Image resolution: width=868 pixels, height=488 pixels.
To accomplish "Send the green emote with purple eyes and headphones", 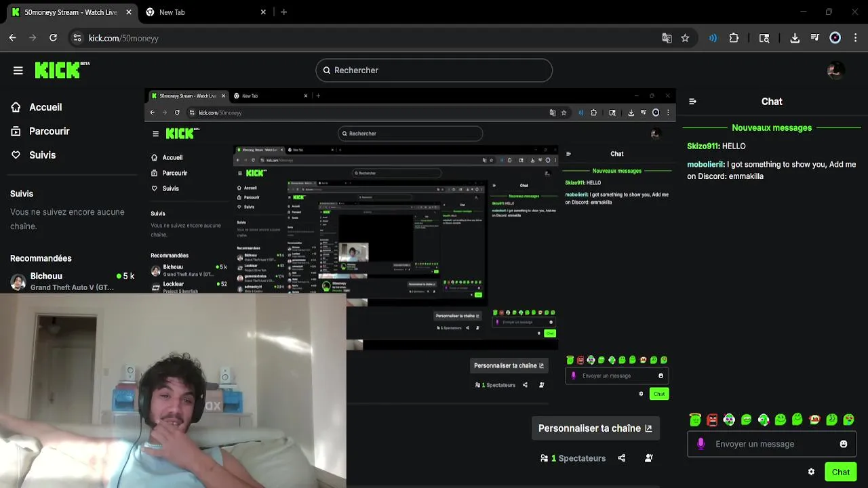I will (x=729, y=420).
